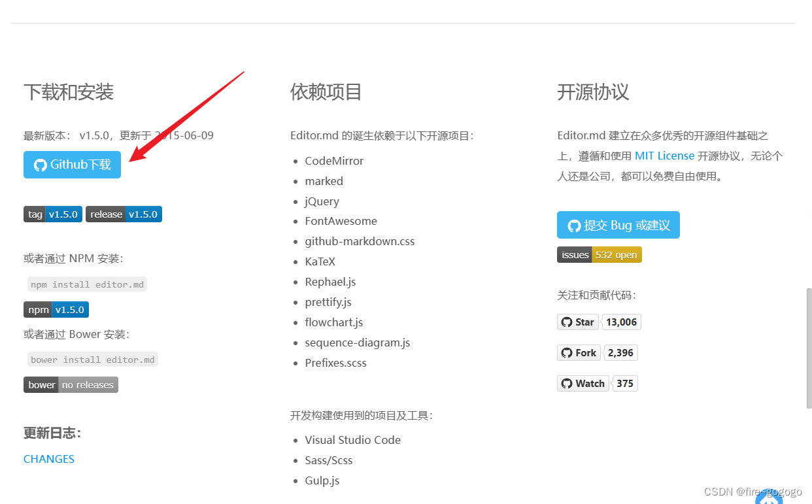This screenshot has width=812, height=504.
Task: Click the 更新日志 heading
Action: coord(52,433)
